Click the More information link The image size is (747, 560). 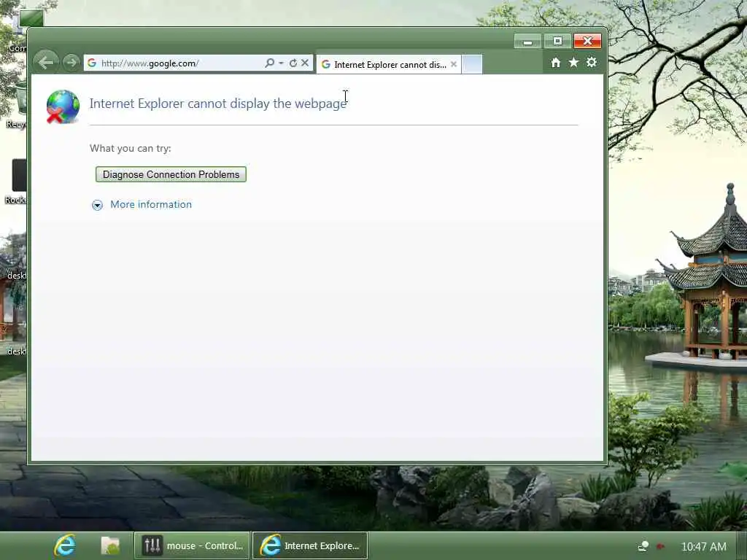click(151, 204)
